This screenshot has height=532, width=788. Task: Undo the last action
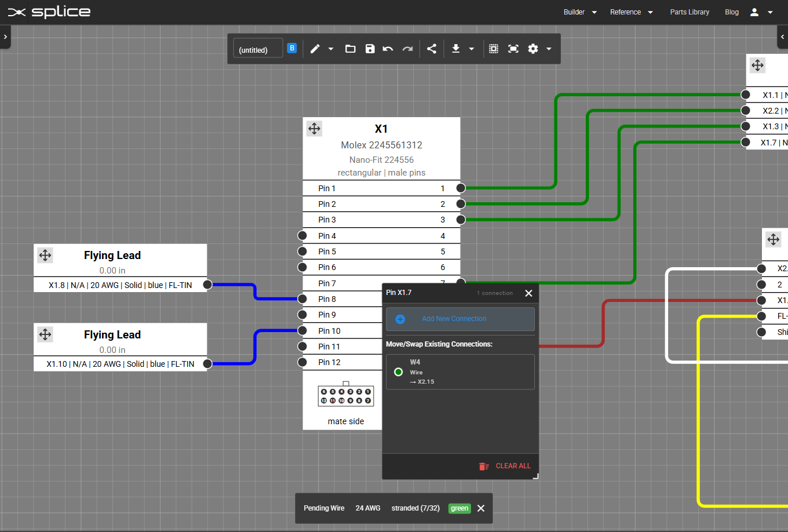(x=388, y=49)
